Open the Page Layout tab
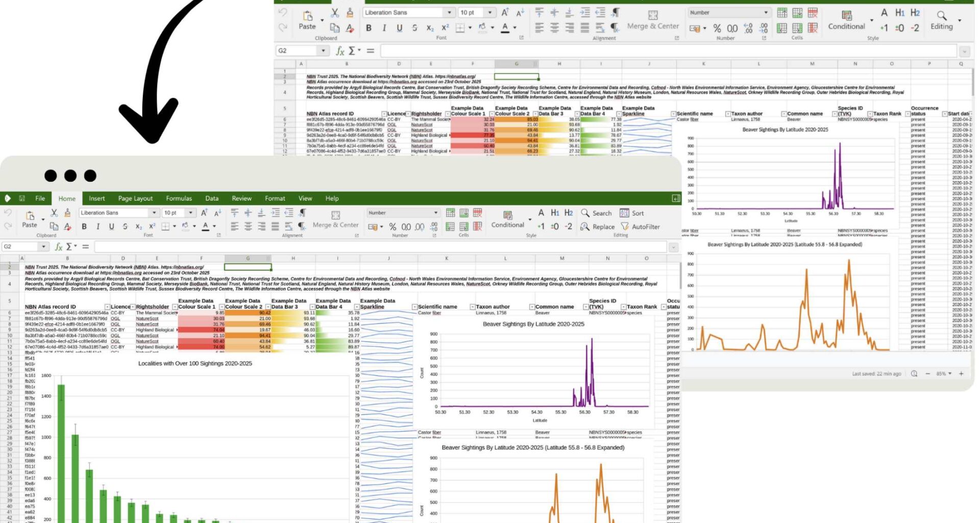The image size is (980, 523). (135, 198)
